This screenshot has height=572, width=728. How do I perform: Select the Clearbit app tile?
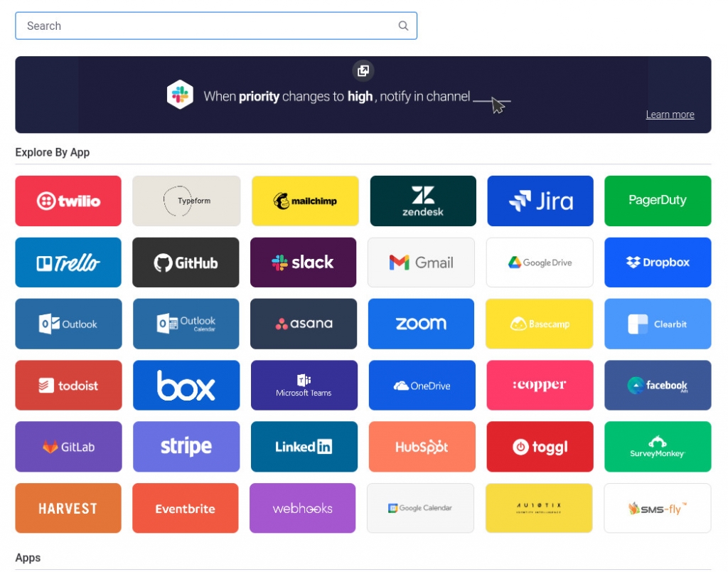(658, 324)
